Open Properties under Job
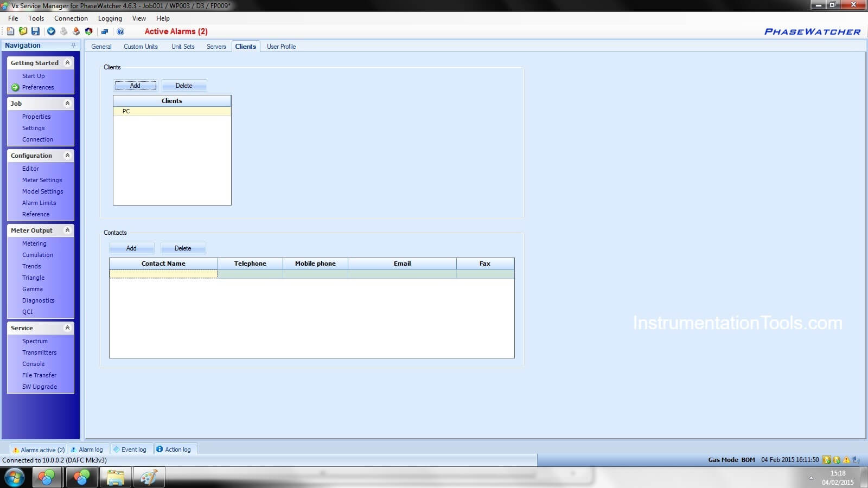 coord(36,117)
